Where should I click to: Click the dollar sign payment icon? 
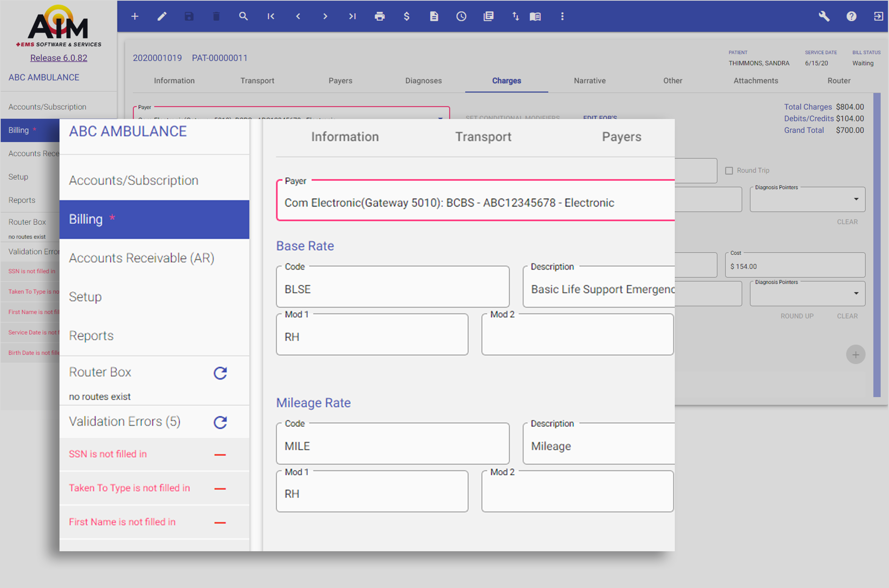click(406, 16)
